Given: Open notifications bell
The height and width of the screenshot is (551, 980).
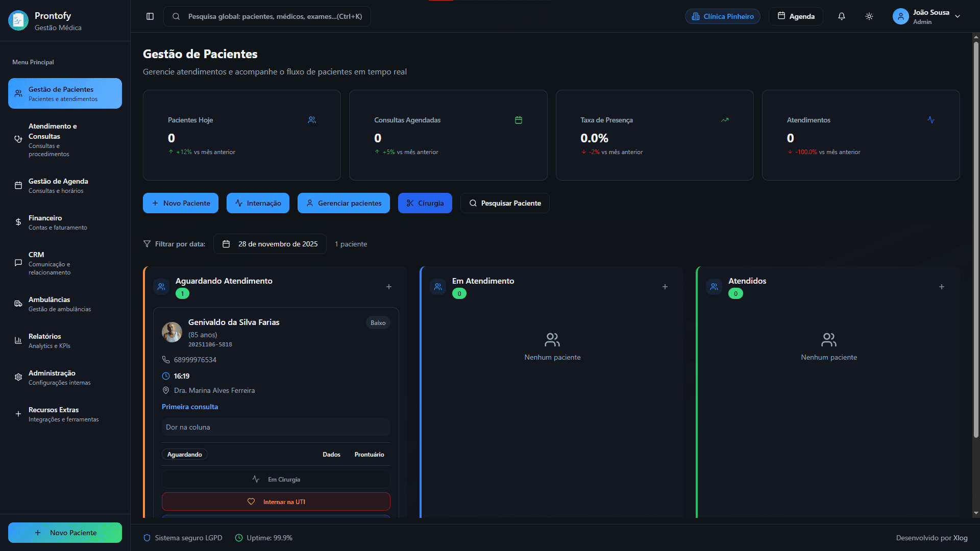Looking at the screenshot, I should (x=842, y=16).
